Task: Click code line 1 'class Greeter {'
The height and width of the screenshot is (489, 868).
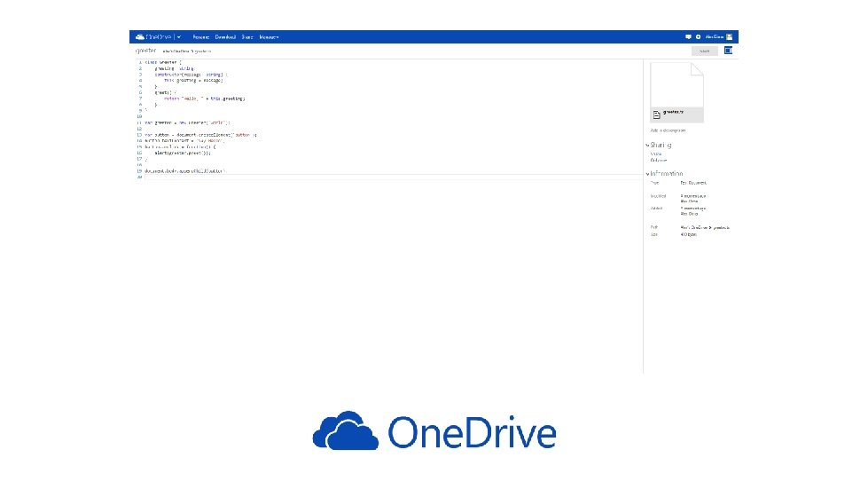Action: coord(163,63)
